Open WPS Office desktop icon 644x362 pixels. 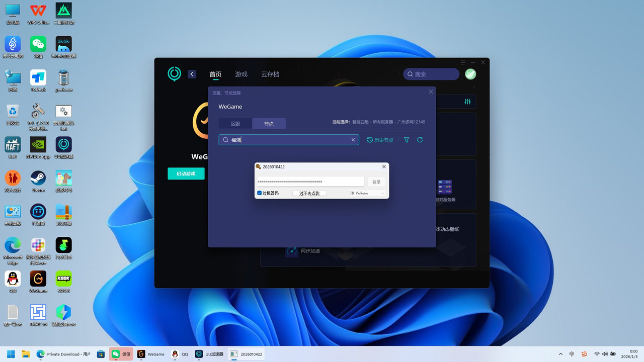coord(38,14)
